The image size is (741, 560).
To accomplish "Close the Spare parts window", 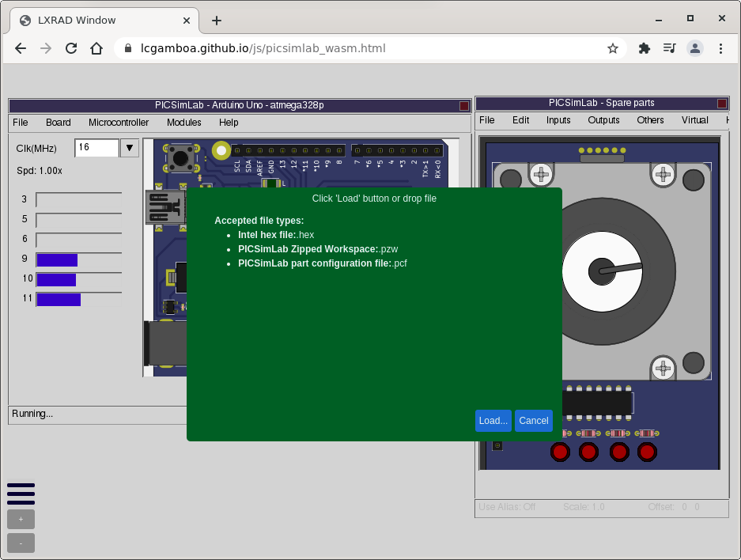I will [x=722, y=104].
